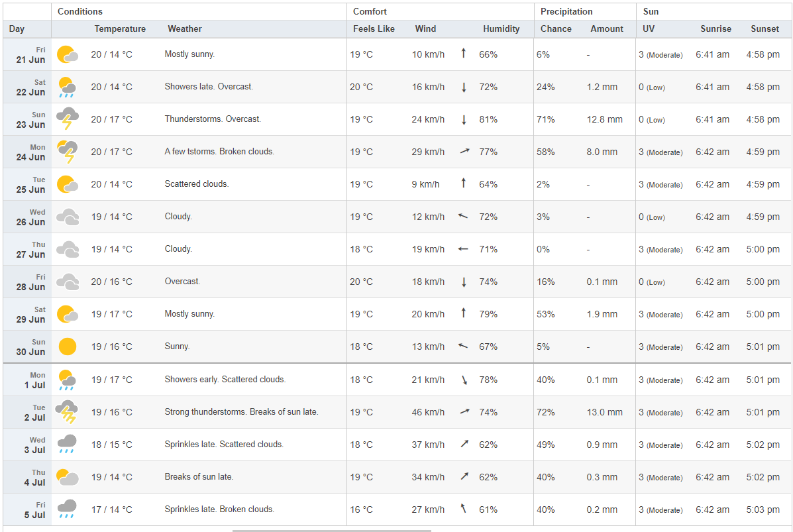
Task: Click the wind direction arrow for Mon 24 Jun
Action: pos(464,152)
